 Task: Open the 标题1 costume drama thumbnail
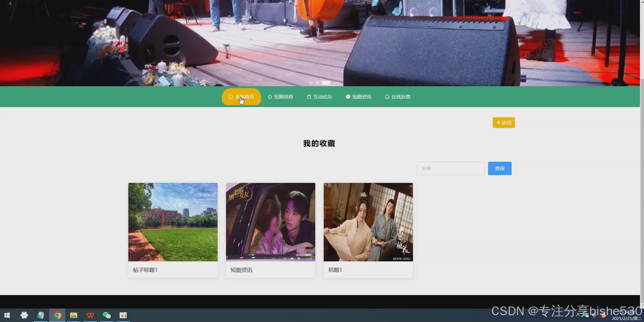pyautogui.click(x=368, y=222)
